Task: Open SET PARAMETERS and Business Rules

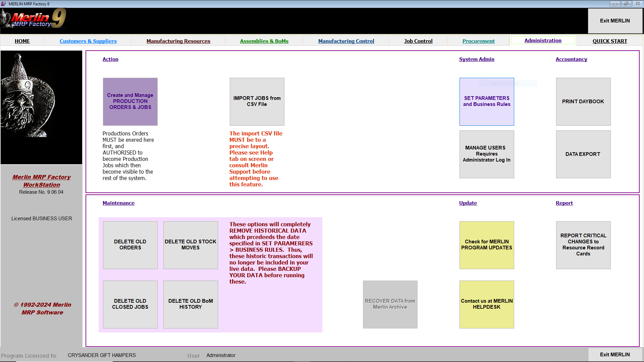Action: 486,102
